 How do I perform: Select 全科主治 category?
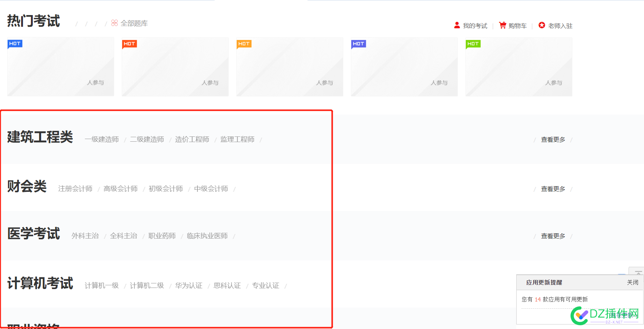click(124, 236)
